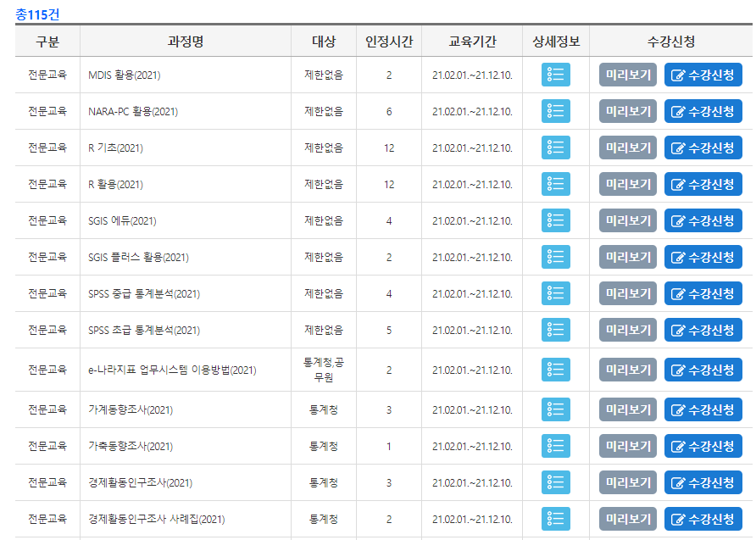Preview the NARA-PC 활용(2021) course
Viewport: 756px width, 540px height.
click(628, 111)
